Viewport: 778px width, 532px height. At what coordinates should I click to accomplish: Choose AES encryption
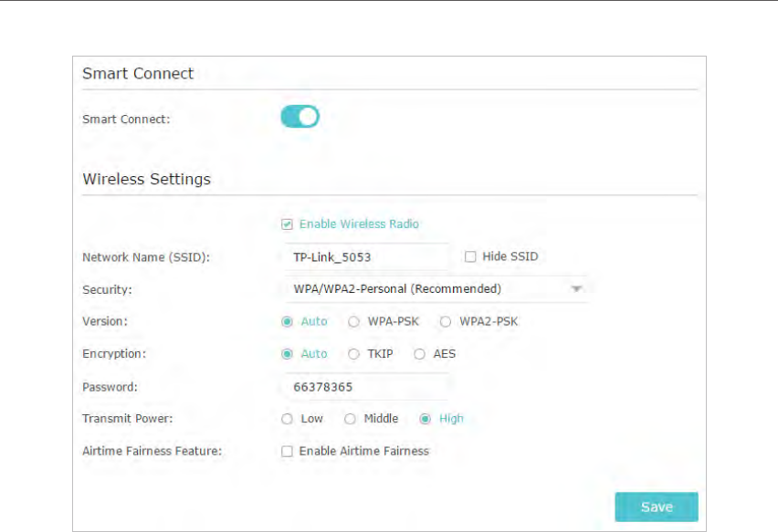click(419, 354)
